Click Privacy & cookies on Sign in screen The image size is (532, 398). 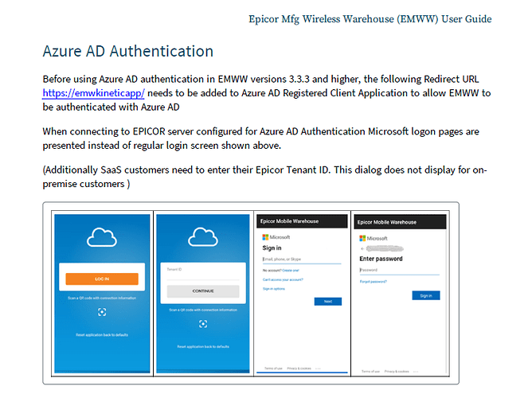coord(299,369)
